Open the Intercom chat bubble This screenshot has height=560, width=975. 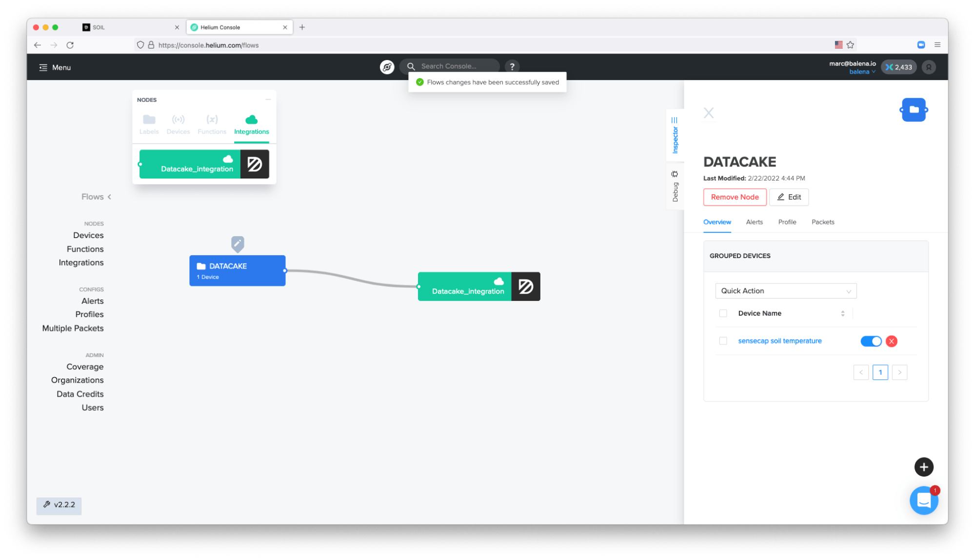(924, 500)
